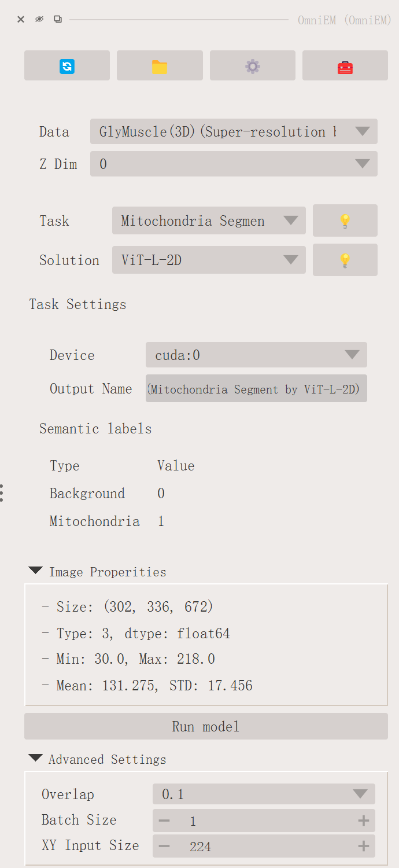The image size is (399, 868).
Task: Collapse the Image Properities section
Action: [35, 571]
